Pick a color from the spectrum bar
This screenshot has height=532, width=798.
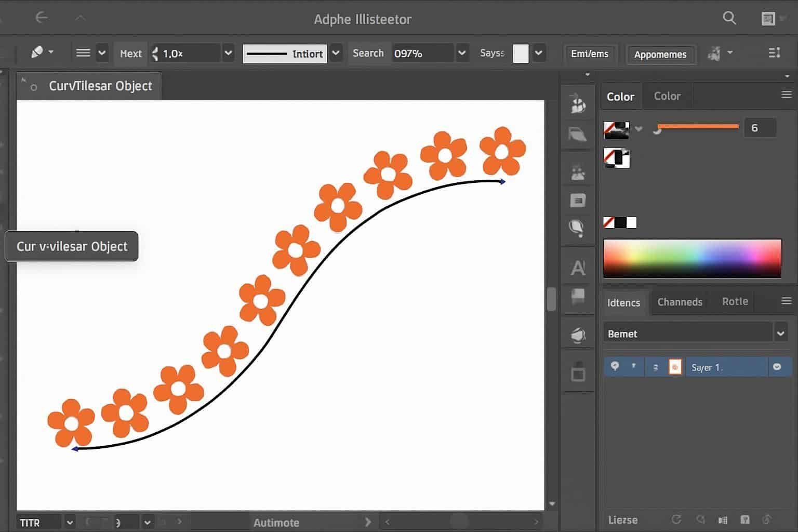692,258
